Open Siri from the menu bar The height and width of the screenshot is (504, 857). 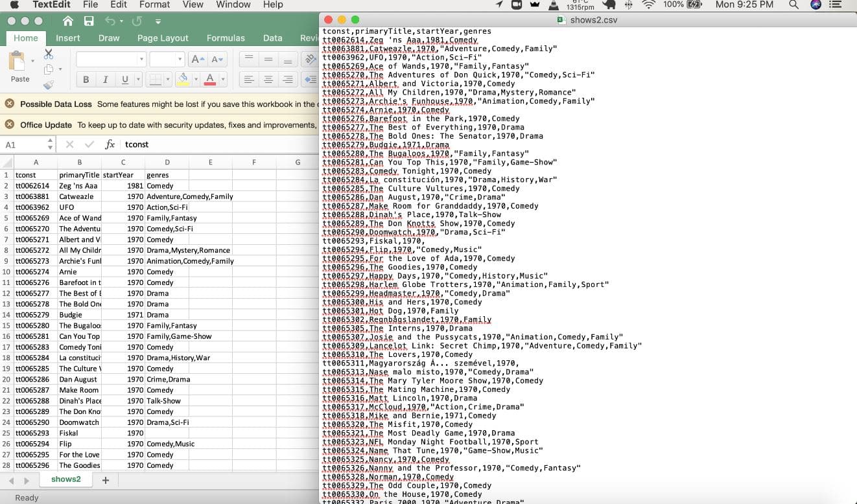point(816,5)
